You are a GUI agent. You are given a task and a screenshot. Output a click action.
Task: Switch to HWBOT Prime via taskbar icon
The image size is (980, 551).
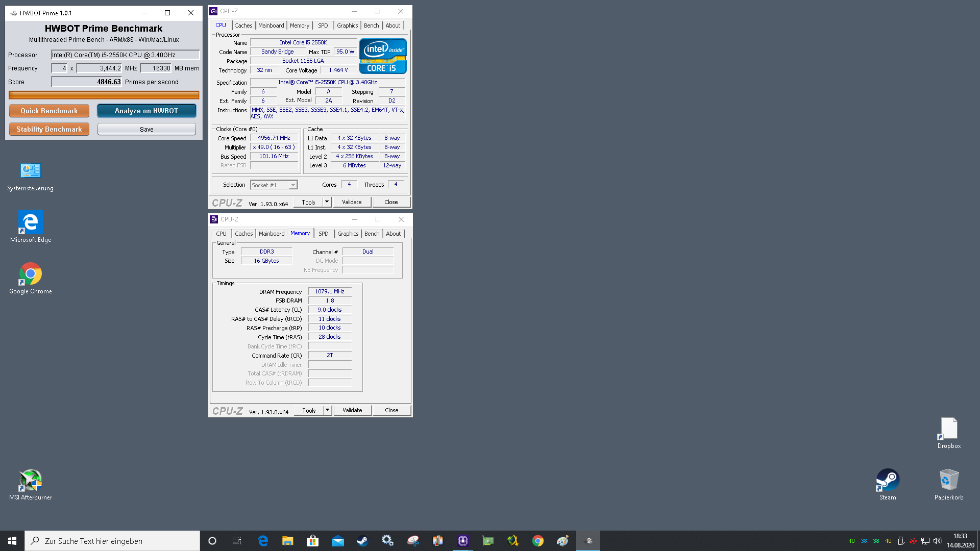tap(588, 541)
